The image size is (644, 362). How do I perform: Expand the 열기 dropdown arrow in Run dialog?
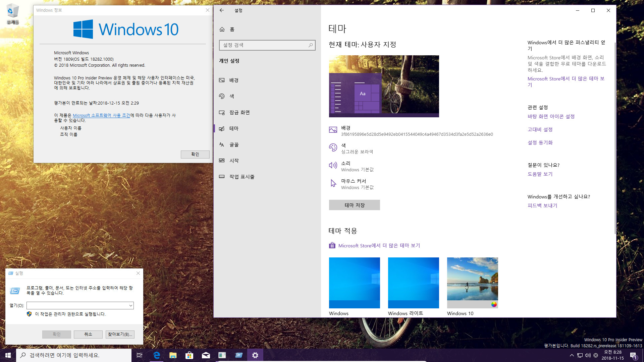(130, 305)
